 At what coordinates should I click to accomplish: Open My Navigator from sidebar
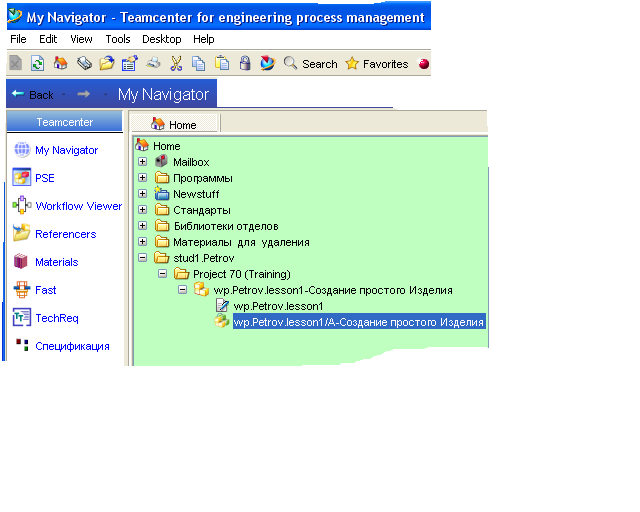tap(67, 150)
